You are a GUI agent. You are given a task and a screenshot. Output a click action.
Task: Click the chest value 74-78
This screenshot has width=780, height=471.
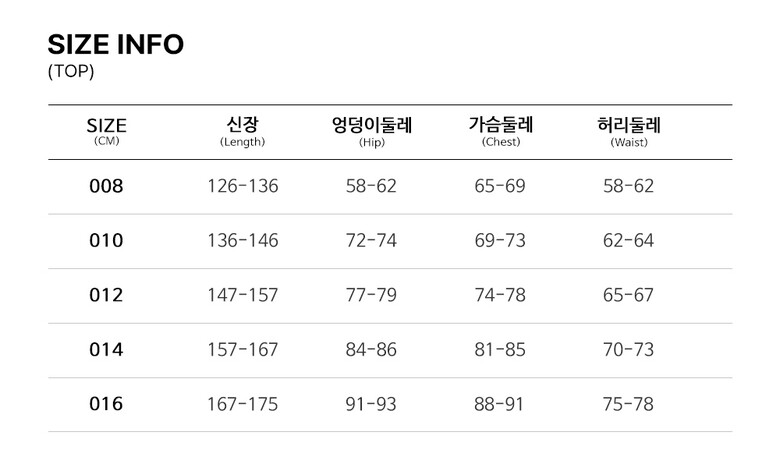(x=500, y=295)
